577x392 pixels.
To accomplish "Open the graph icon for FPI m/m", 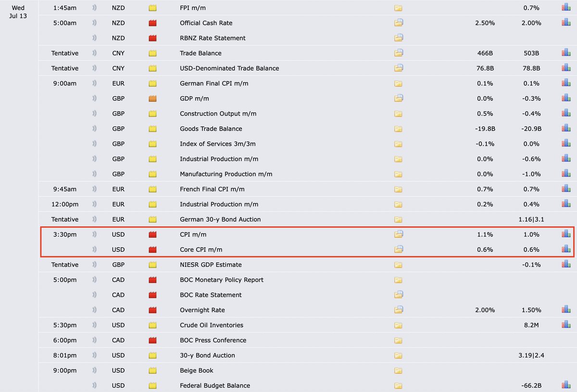I will (x=566, y=8).
